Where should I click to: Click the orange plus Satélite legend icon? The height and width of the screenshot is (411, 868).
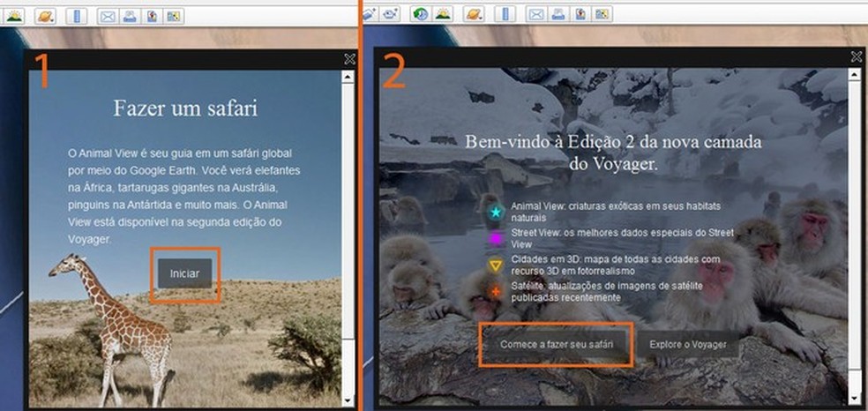(x=496, y=292)
